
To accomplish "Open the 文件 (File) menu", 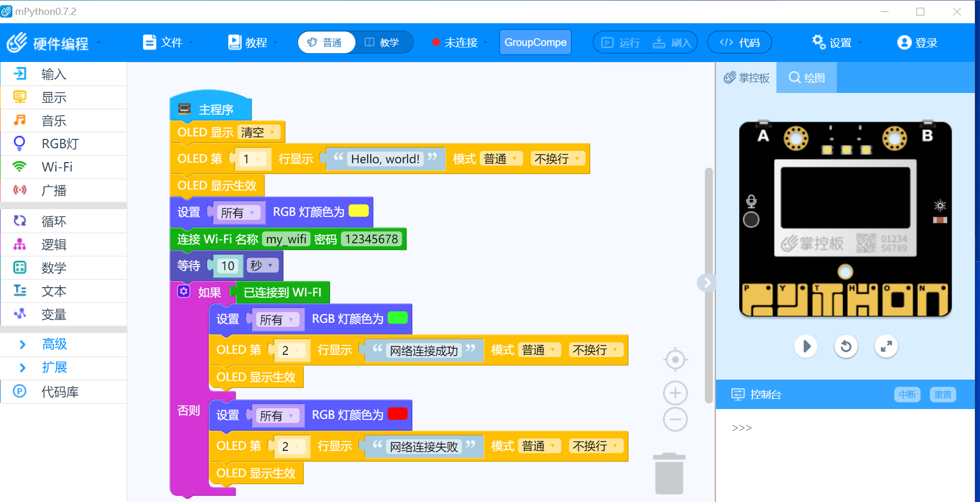I will click(168, 42).
